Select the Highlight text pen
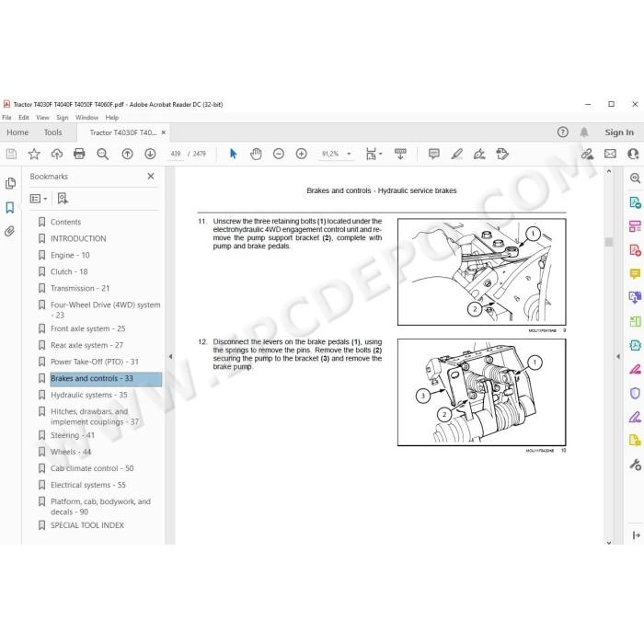644x644 pixels. [456, 154]
